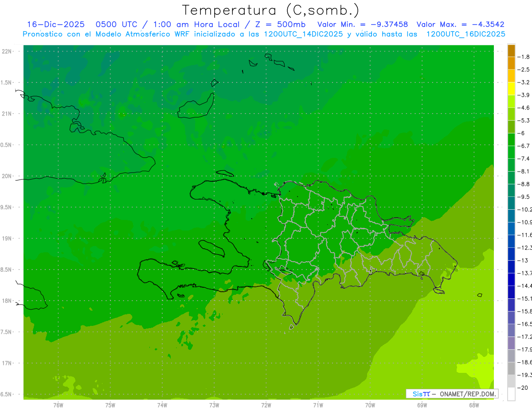This screenshot has height=411, width=532.
Task: Click the '-1.8' legend label
Action: [x=524, y=57]
